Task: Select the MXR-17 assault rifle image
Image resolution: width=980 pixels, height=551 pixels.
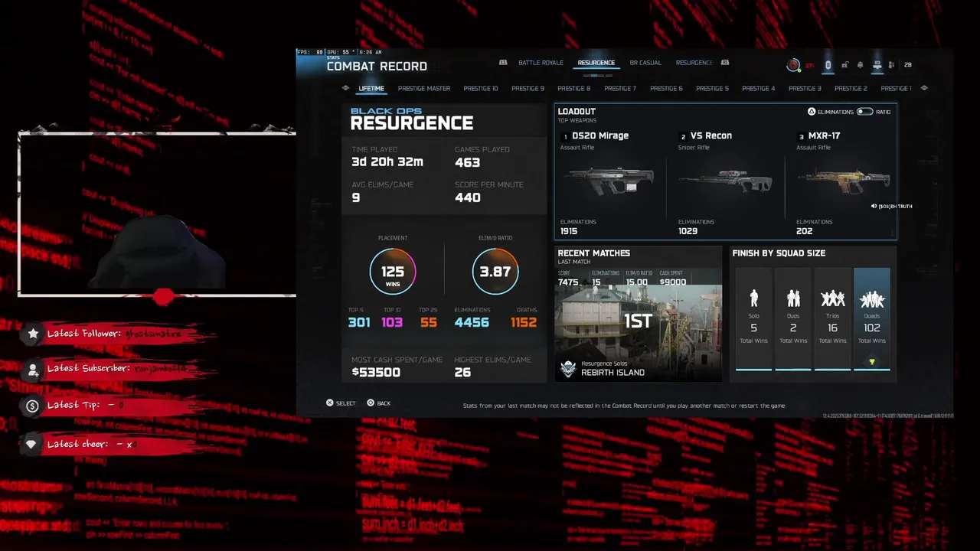Action: coord(843,182)
